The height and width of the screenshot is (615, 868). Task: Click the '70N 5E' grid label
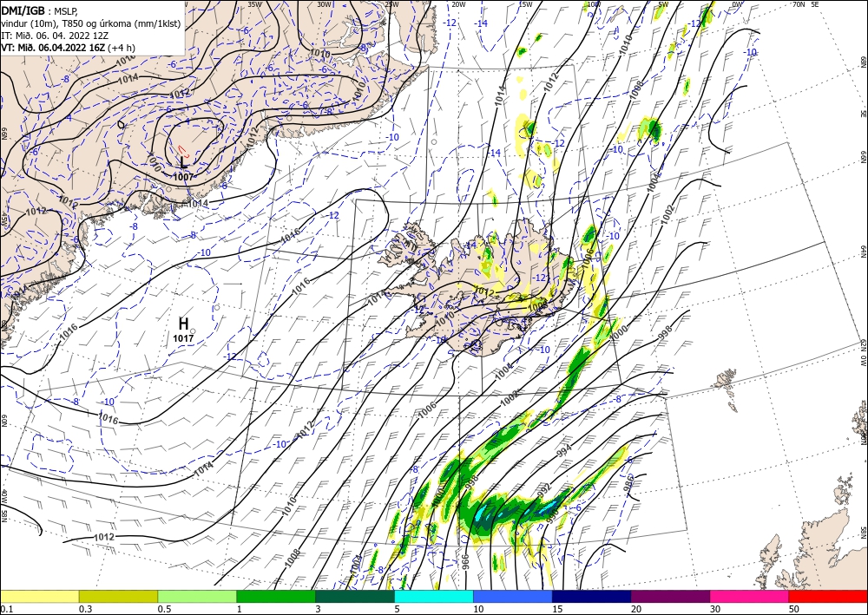(806, 4)
